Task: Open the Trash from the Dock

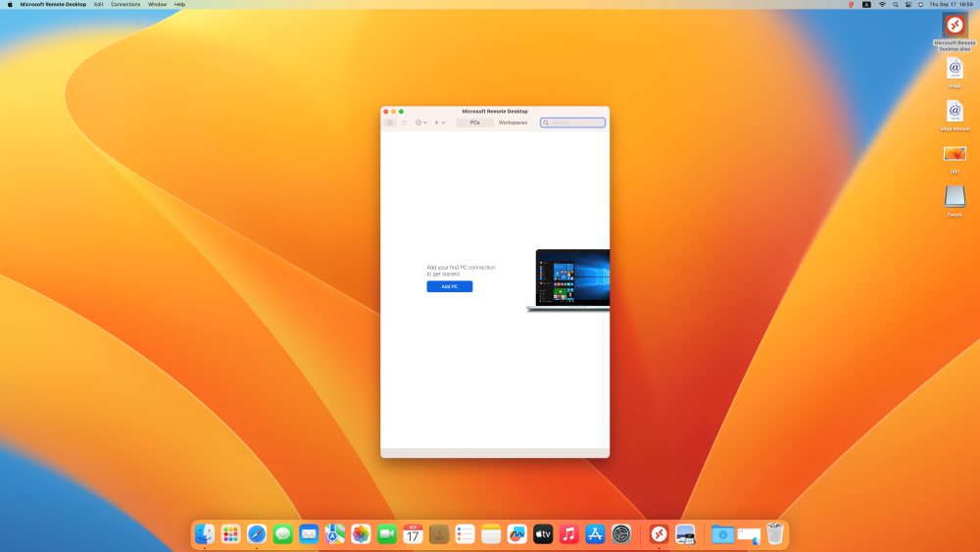Action: tap(775, 534)
